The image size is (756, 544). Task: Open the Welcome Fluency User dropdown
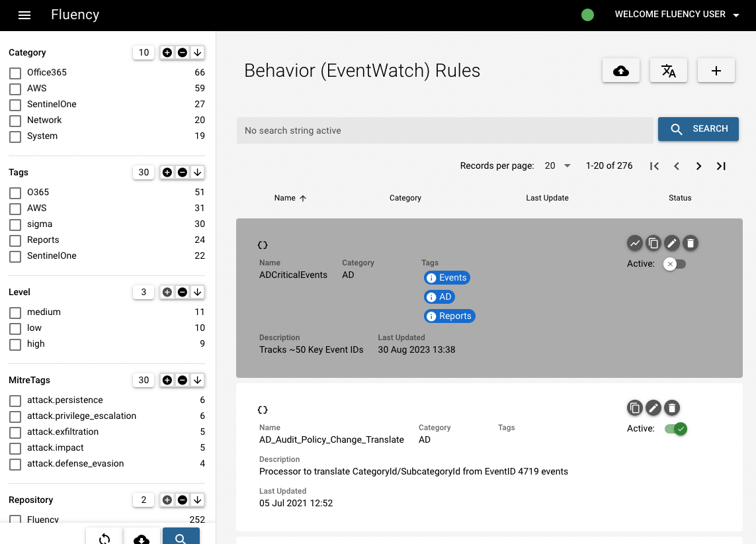click(x=677, y=15)
